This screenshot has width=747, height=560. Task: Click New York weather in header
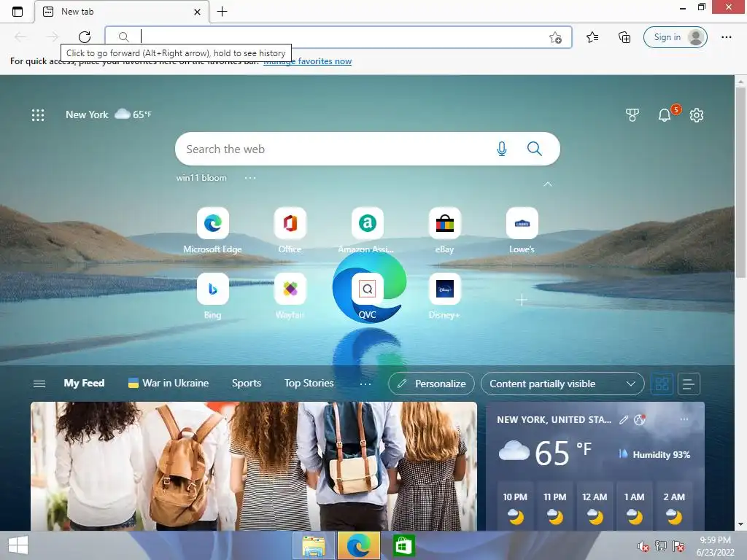(109, 114)
